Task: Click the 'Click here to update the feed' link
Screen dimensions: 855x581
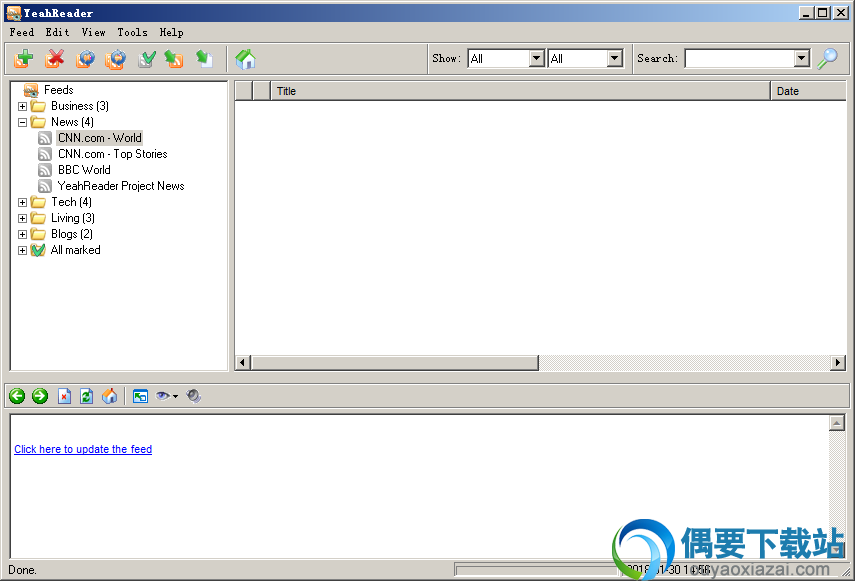Action: pos(83,449)
